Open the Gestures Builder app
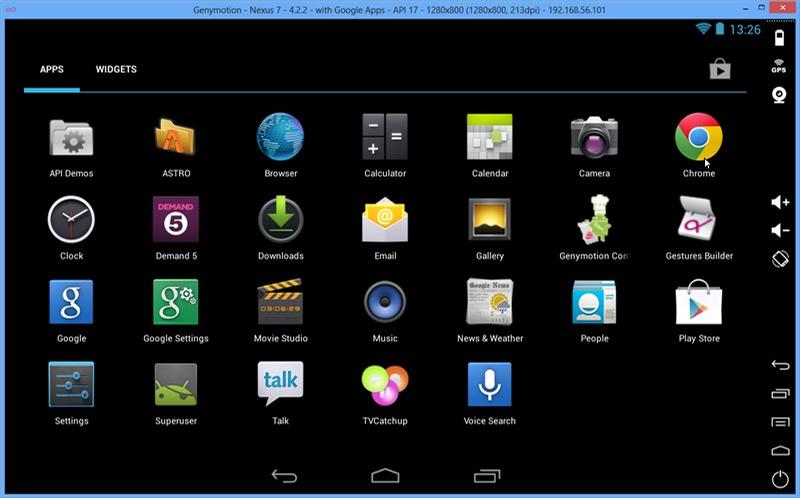Viewport: 800px width, 498px height. [698, 220]
